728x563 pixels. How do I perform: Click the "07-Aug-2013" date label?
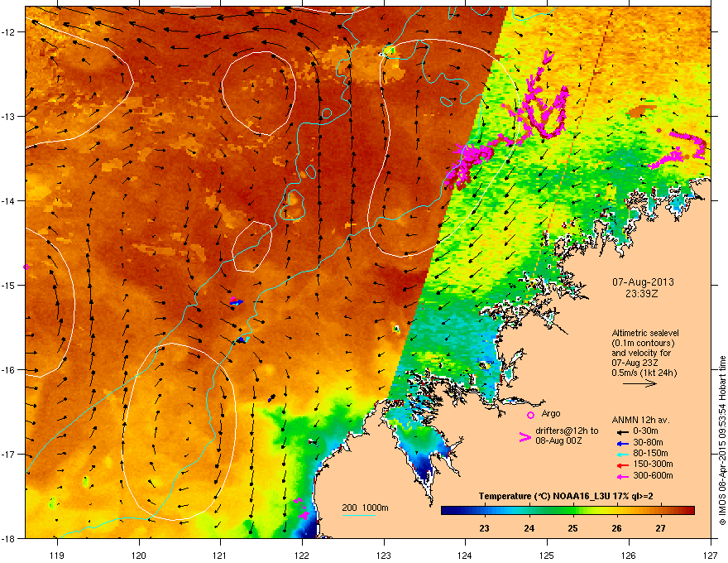(x=643, y=282)
